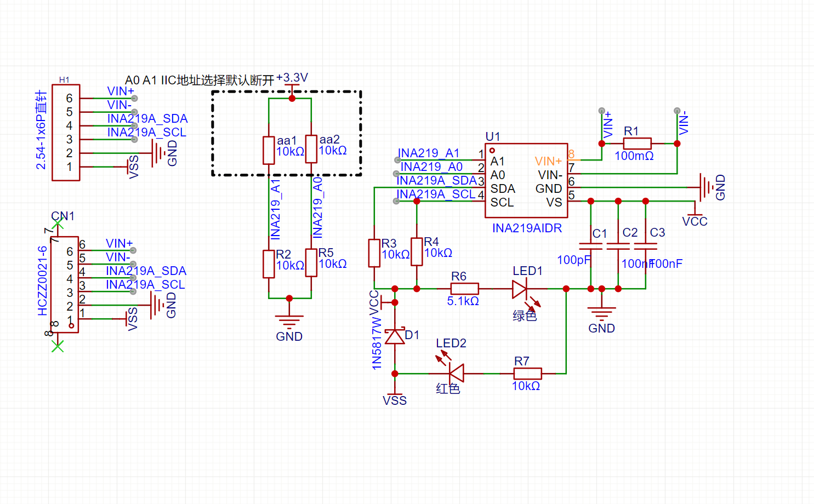814x504 pixels.
Task: Select the R1 100mΩ shunt resistor symbol
Action: 636,142
